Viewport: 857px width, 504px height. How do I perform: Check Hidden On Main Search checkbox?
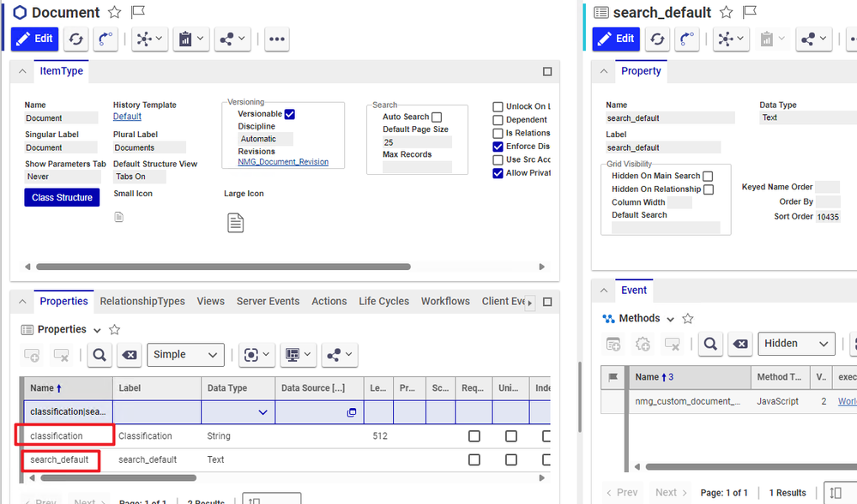[x=708, y=177]
